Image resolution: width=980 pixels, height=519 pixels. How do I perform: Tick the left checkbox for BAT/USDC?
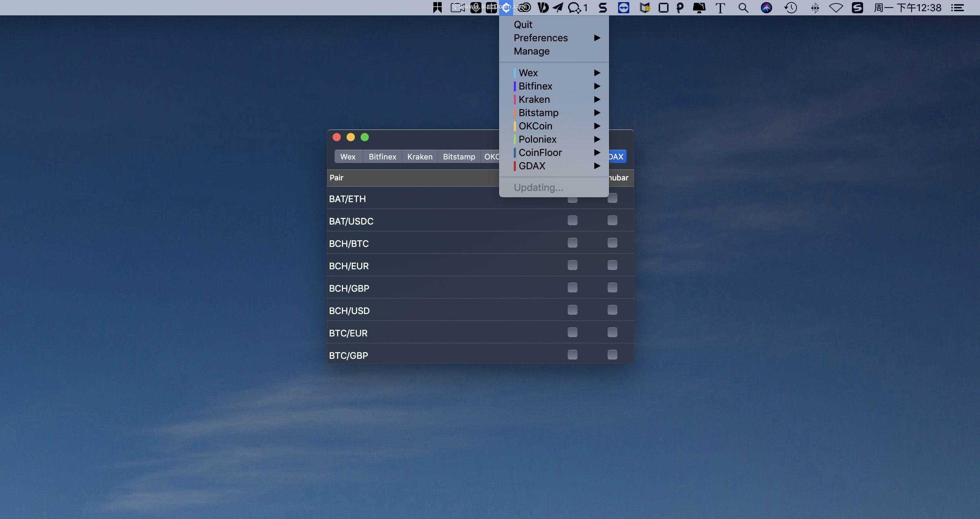click(x=572, y=221)
